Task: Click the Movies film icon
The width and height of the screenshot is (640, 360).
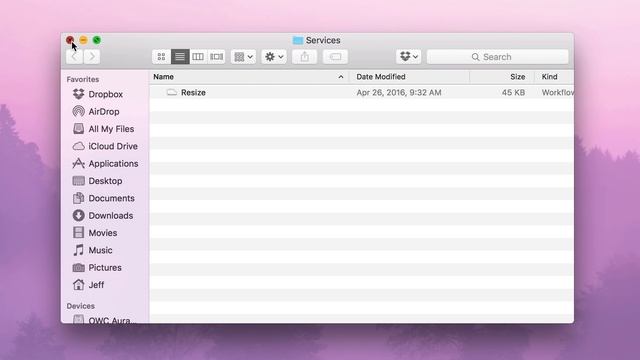Action: coord(78,232)
